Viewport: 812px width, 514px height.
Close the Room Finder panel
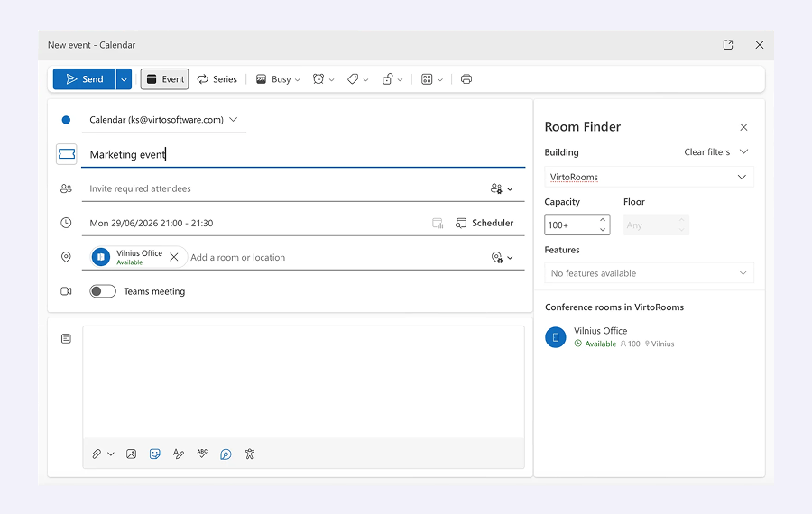[x=743, y=127]
